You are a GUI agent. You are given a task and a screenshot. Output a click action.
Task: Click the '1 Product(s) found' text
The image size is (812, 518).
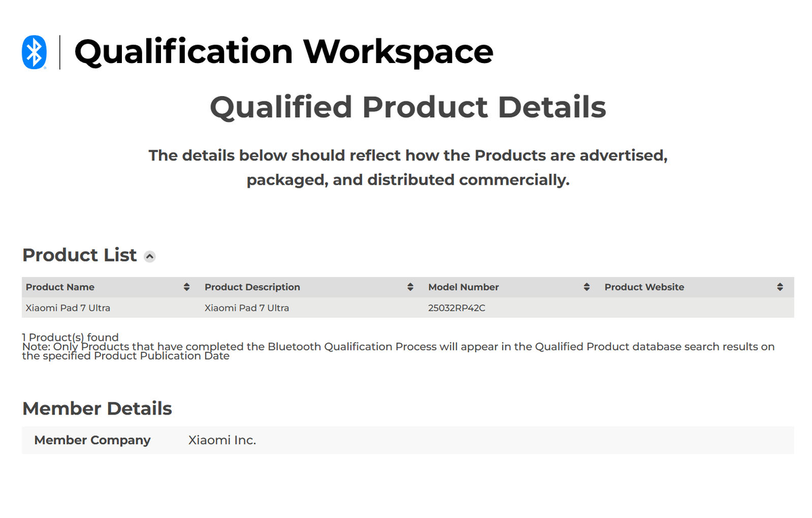coord(70,337)
